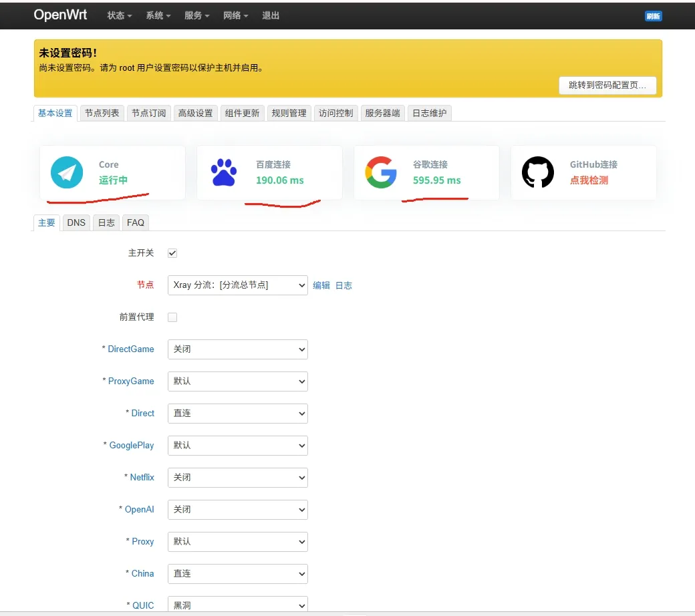Click 点我检测 to test GitHub connection
The width and height of the screenshot is (695, 616).
tap(589, 180)
